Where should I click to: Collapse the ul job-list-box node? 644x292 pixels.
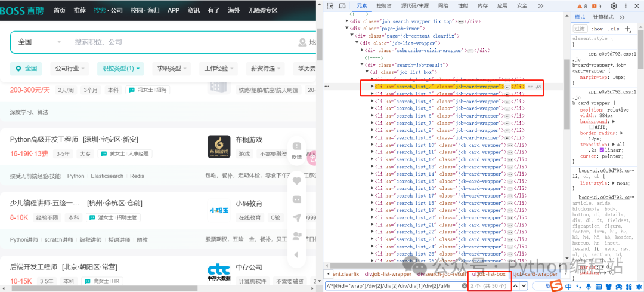click(x=367, y=72)
